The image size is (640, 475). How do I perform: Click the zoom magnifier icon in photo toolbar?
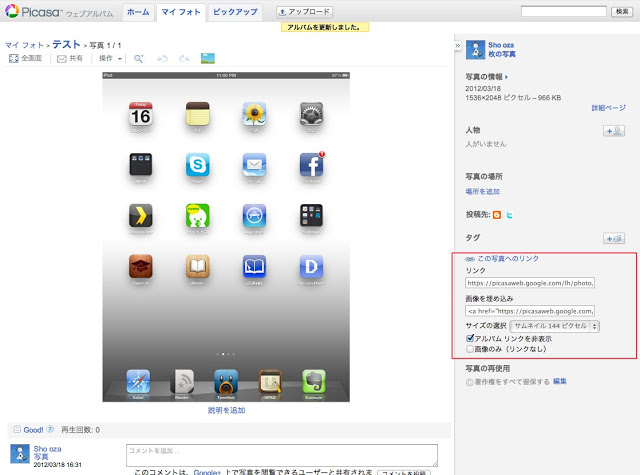tap(139, 59)
